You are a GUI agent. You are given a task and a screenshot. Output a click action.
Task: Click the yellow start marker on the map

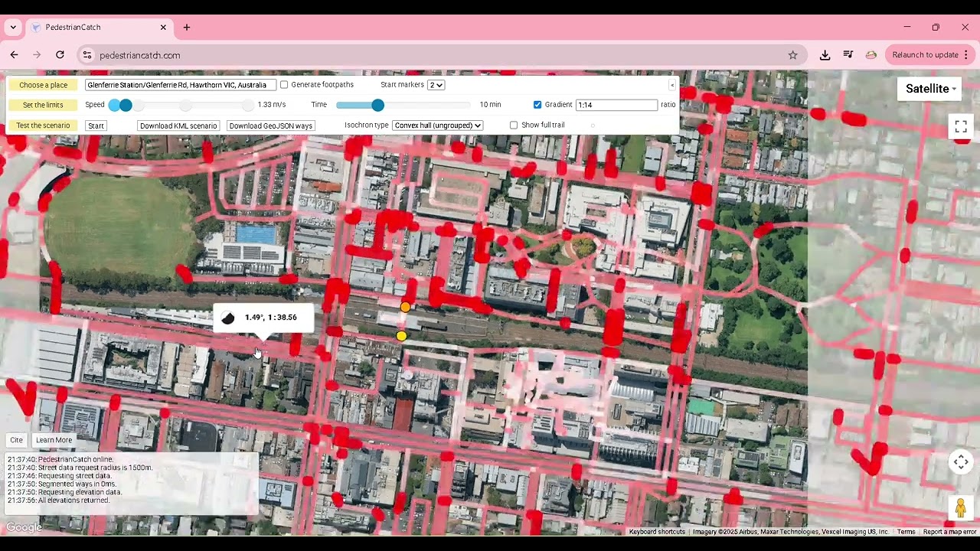click(401, 336)
